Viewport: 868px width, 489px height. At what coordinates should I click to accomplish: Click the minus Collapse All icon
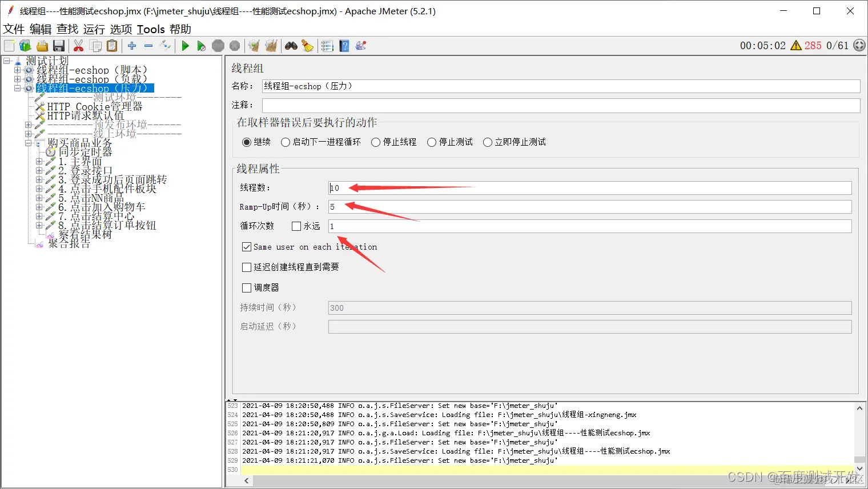coord(148,46)
